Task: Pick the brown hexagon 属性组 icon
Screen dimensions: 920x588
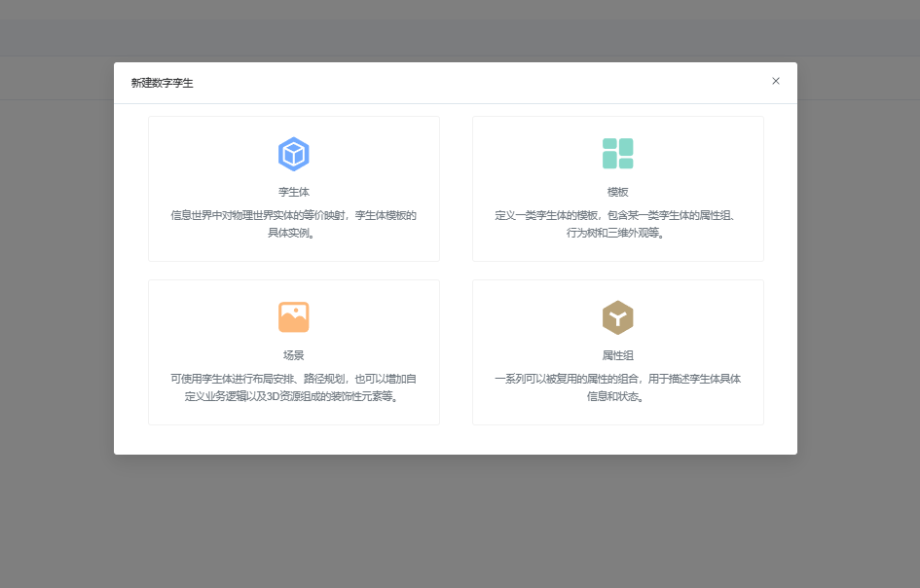Action: [618, 317]
